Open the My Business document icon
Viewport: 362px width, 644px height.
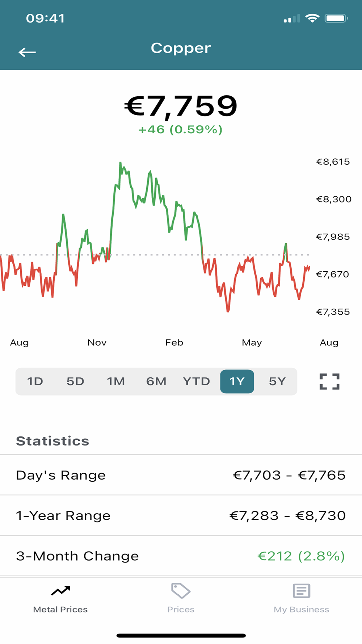302,591
